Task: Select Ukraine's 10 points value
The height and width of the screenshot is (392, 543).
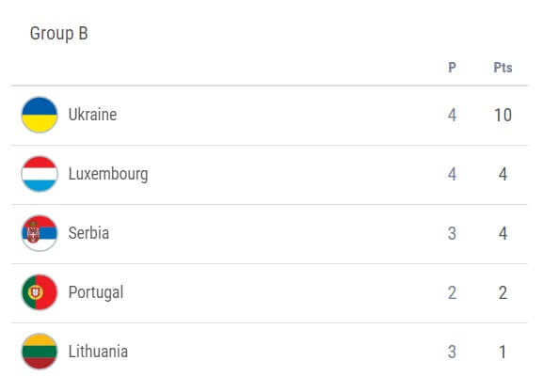Action: pos(503,116)
